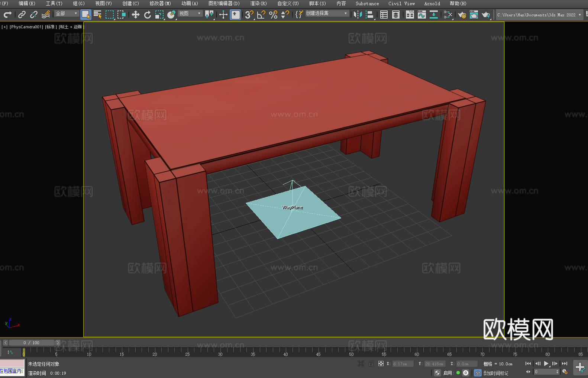Click 添加时间标记 add time tag
The image size is (588, 378).
tap(496, 373)
